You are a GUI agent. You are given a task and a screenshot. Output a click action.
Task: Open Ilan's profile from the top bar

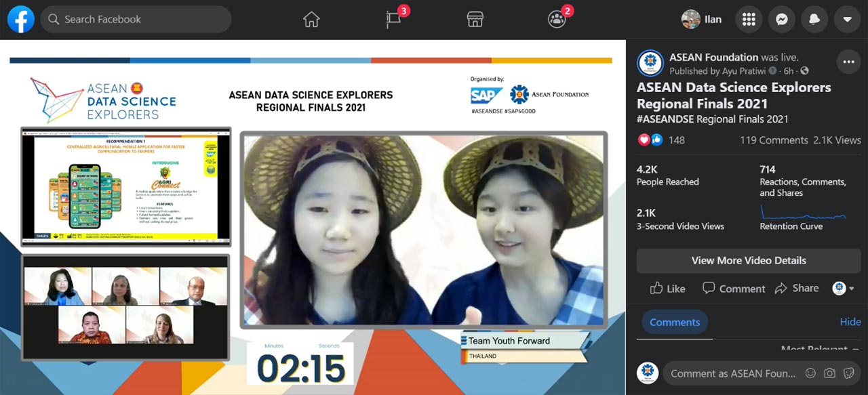coord(702,19)
